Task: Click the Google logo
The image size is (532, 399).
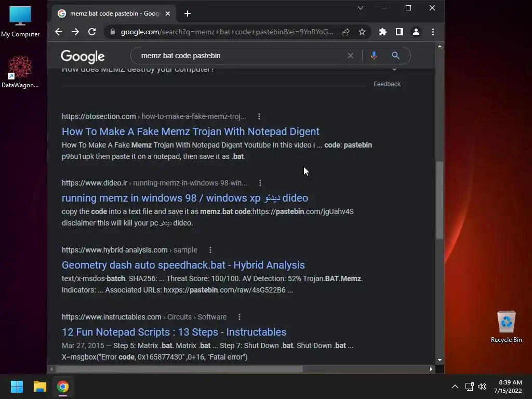Action: click(x=83, y=56)
